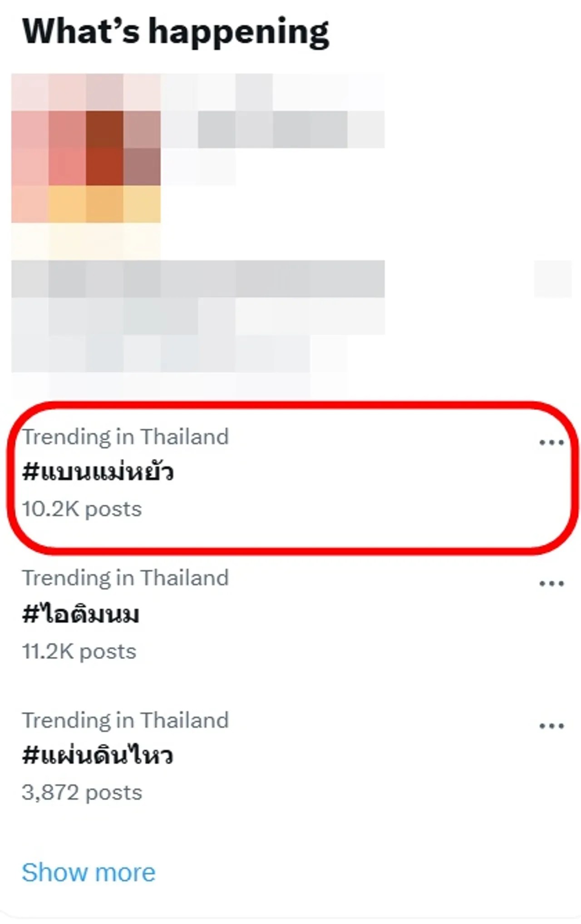
Task: Click the "What's happening" heading
Action: tap(175, 32)
